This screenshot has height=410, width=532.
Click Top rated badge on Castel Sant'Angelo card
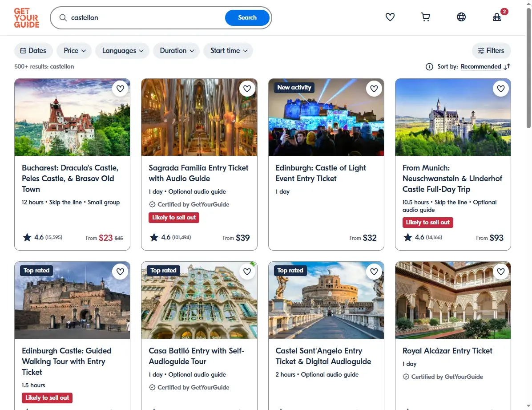click(290, 270)
